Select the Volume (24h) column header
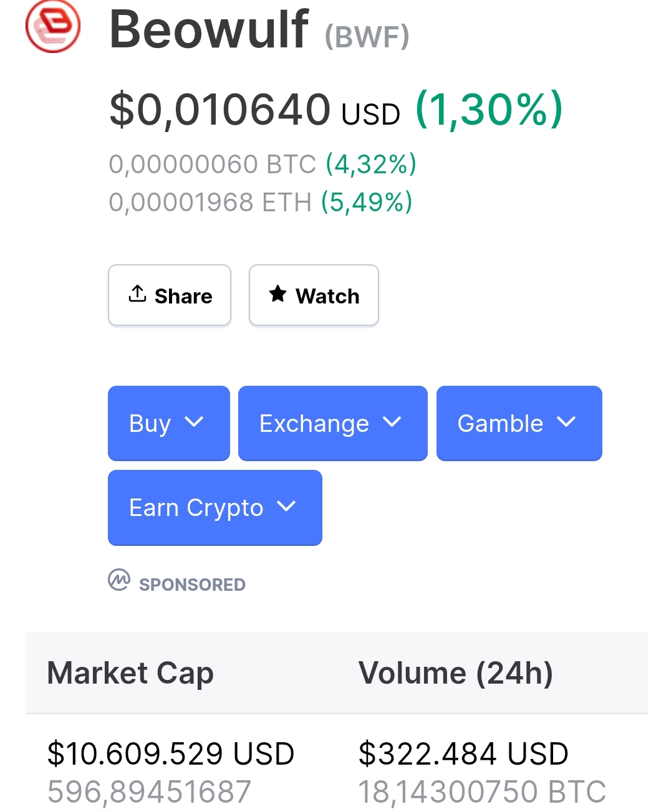Viewport: 651px width, 812px height. pos(455,673)
